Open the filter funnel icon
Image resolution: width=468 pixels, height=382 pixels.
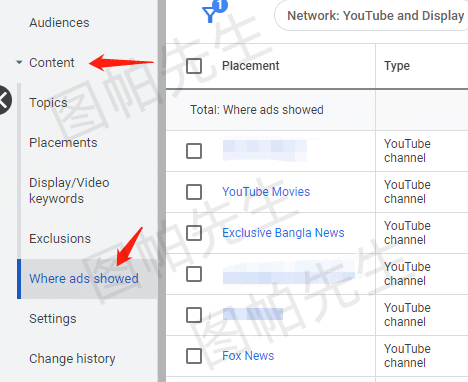tap(210, 15)
